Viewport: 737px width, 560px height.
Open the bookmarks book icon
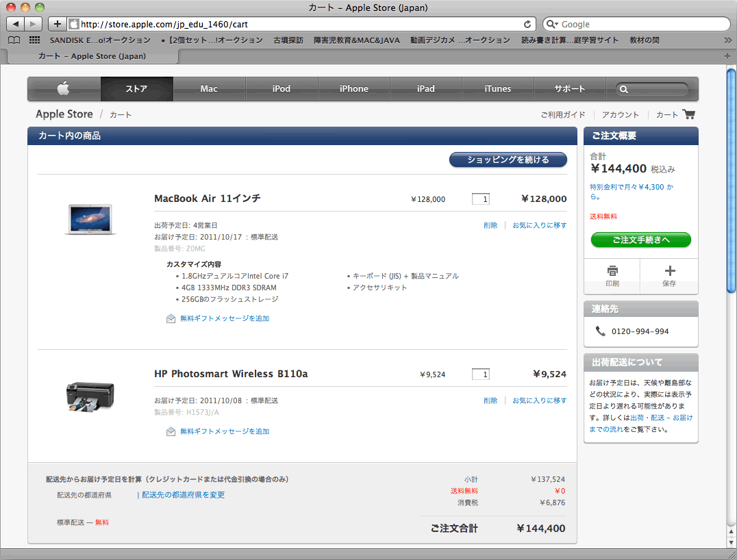point(14,40)
